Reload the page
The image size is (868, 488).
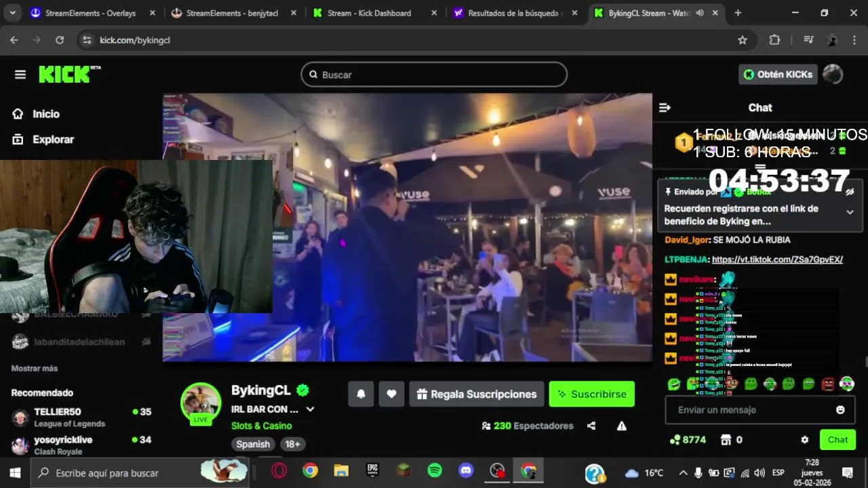tap(60, 40)
